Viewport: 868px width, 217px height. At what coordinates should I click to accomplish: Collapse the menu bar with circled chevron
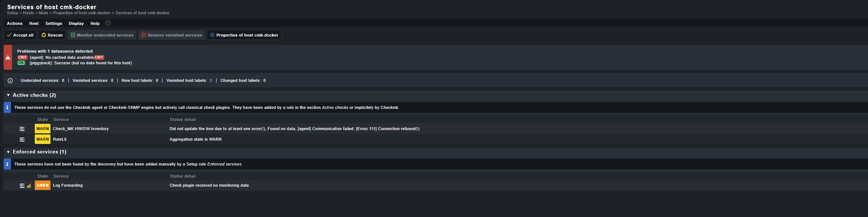point(108,23)
